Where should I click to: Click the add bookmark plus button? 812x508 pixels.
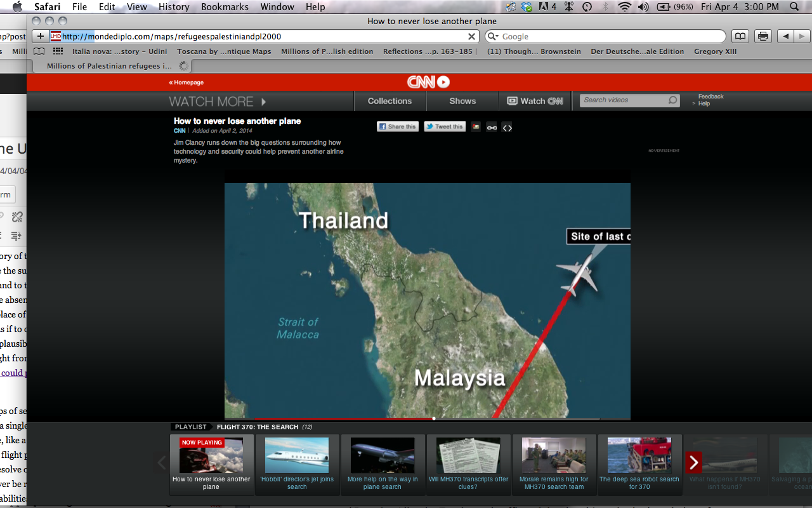(40, 36)
